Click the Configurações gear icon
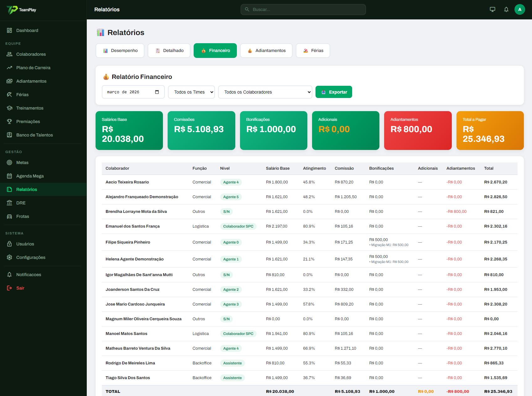The height and width of the screenshot is (396, 532). (9, 257)
